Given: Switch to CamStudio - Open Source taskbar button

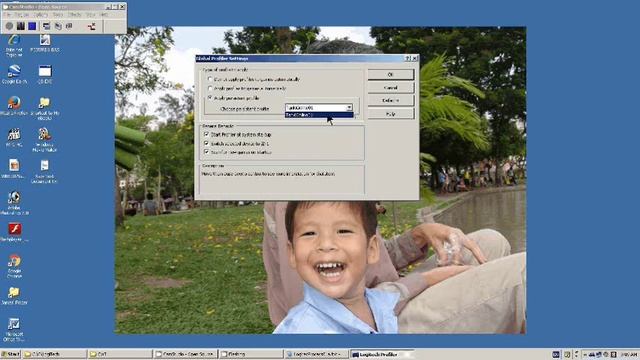Looking at the screenshot, I should click(x=185, y=354).
